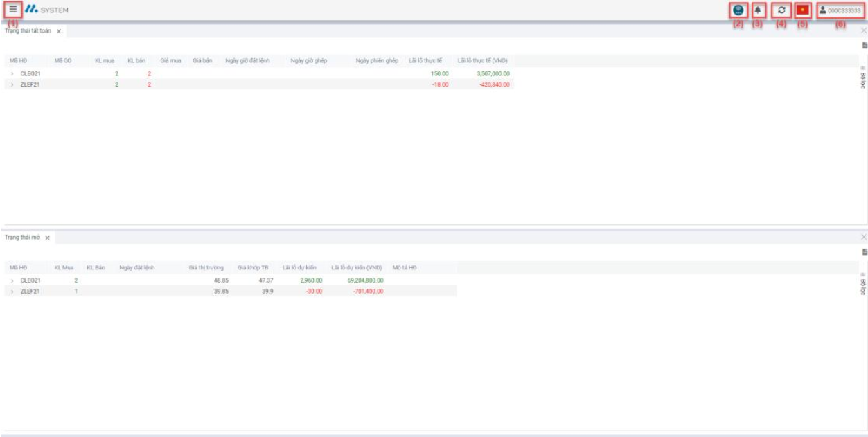Select the 48.85 market price cell
Image resolution: width=868 pixels, height=437 pixels.
(221, 280)
